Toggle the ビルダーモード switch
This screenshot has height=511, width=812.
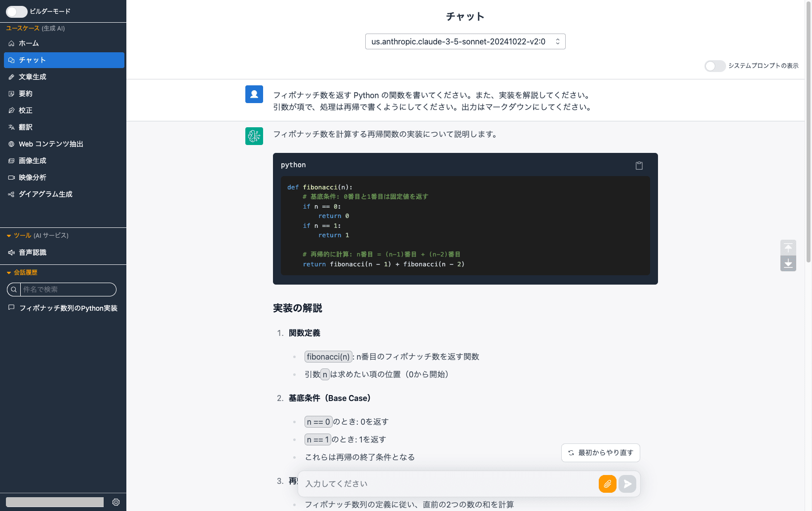(x=17, y=11)
